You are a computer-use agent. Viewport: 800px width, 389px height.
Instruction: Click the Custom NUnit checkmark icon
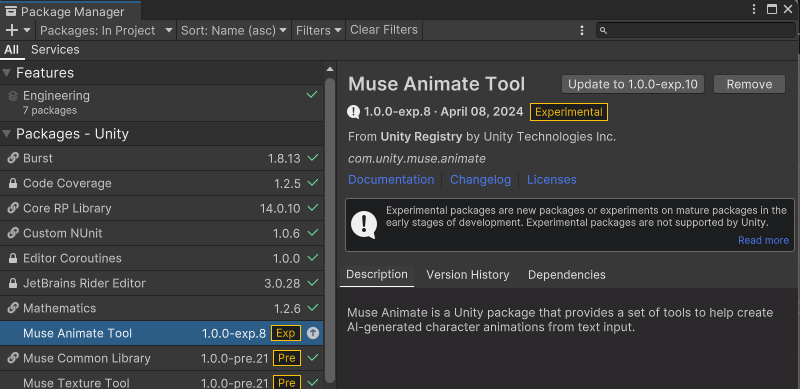pos(313,233)
